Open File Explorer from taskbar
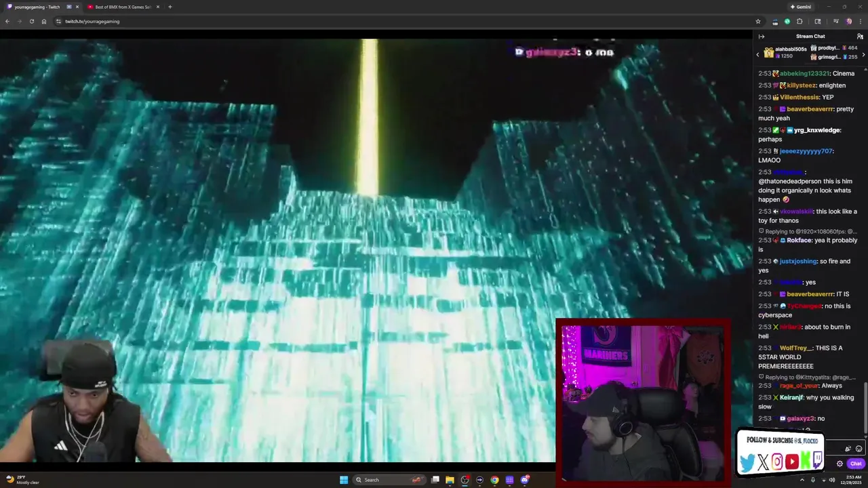 450,480
